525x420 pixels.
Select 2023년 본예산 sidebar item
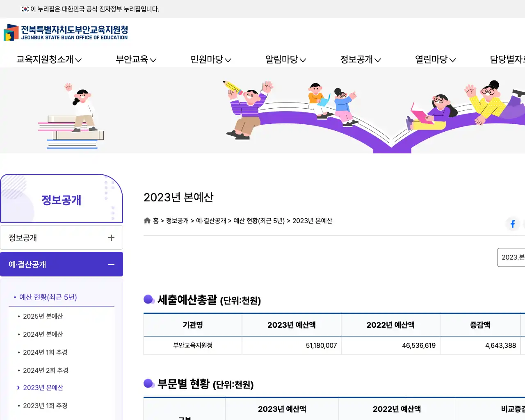pyautogui.click(x=43, y=388)
